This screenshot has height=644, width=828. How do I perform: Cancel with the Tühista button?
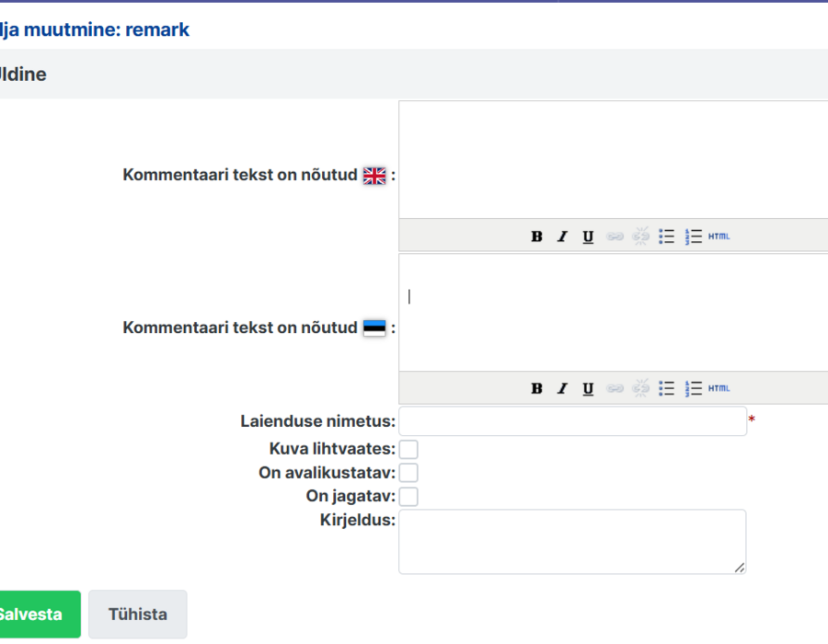tap(138, 615)
